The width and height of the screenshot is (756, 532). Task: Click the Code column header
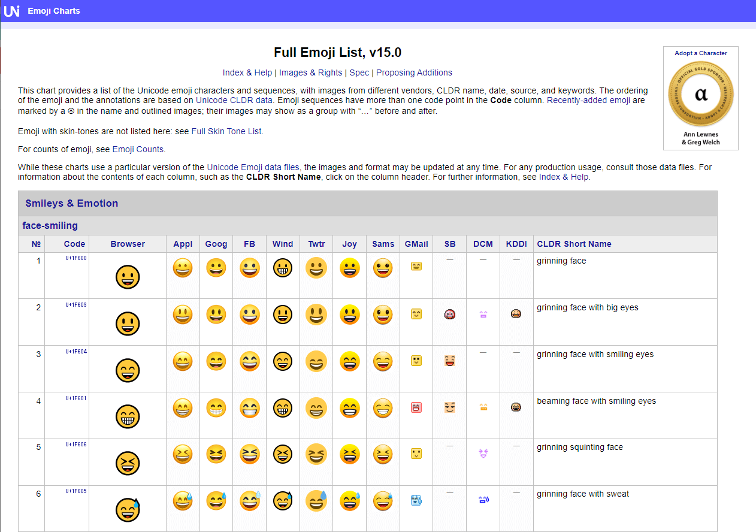pos(74,244)
